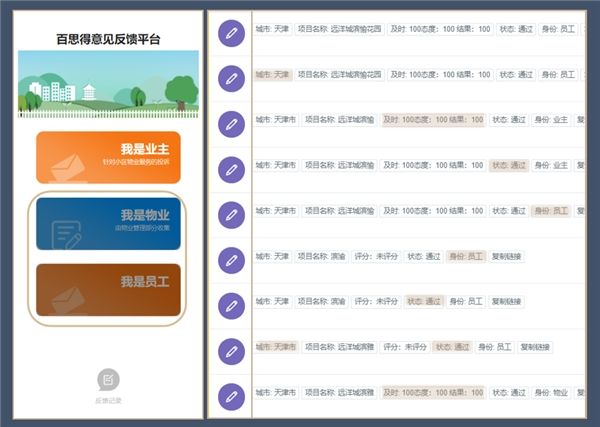Image resolution: width=600 pixels, height=427 pixels.
Task: Select the orange 我是业主 button
Action: click(x=108, y=157)
